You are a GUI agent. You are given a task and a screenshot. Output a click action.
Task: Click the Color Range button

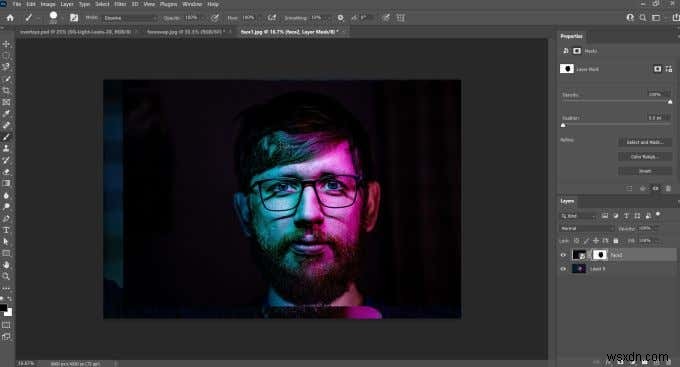coord(645,157)
